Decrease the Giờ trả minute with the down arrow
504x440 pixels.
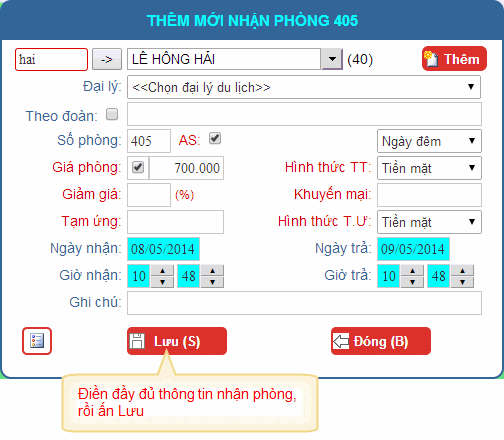pos(462,282)
